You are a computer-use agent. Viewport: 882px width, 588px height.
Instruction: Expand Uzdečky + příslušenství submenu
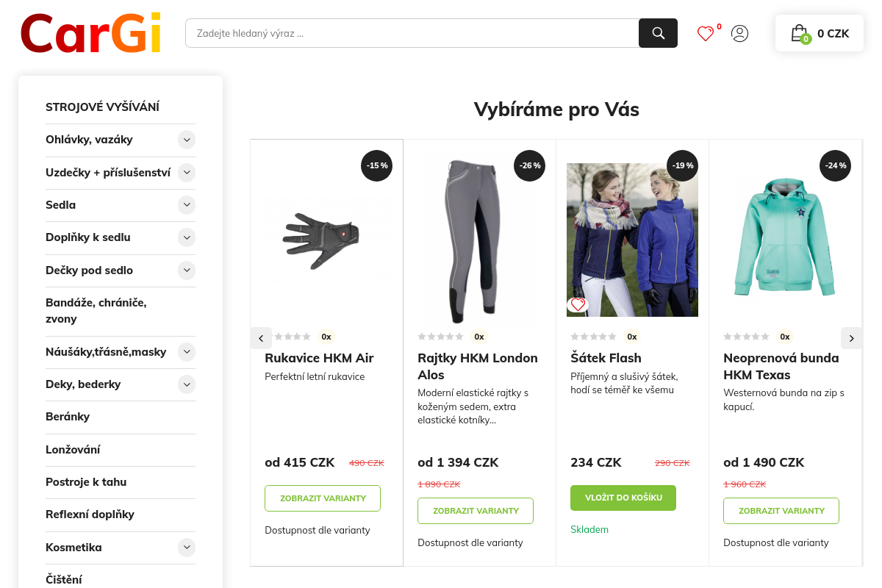187,173
